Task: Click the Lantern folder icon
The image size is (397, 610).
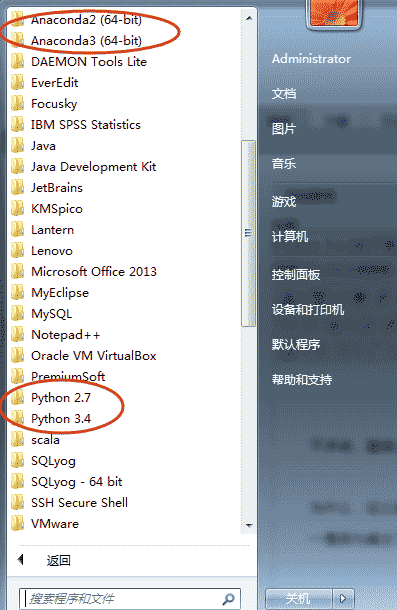Action: (18, 230)
